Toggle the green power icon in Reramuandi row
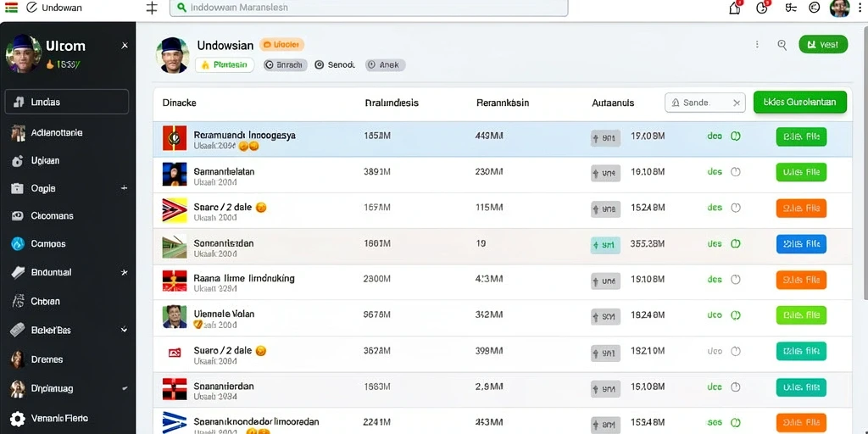868x434 pixels. click(x=736, y=136)
